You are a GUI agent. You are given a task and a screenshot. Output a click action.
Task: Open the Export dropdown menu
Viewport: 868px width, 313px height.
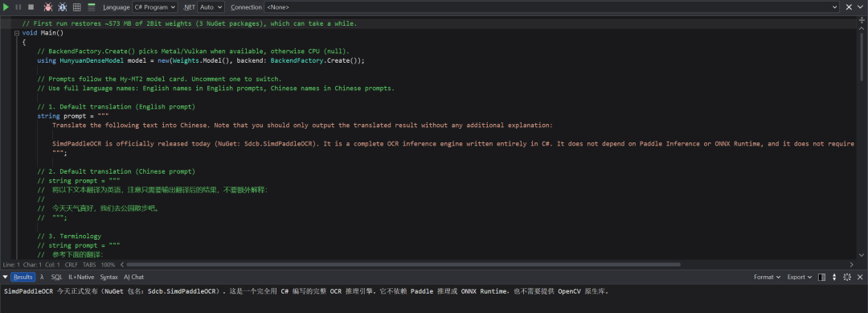tap(800, 277)
